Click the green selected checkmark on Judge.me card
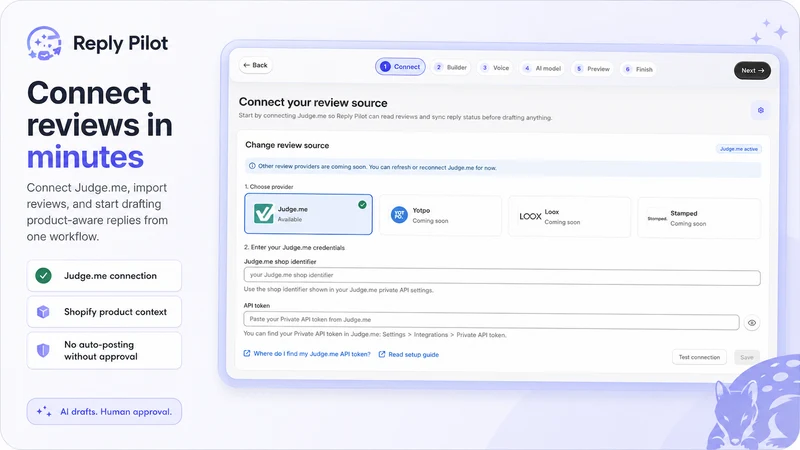This screenshot has width=800, height=450. pos(362,205)
